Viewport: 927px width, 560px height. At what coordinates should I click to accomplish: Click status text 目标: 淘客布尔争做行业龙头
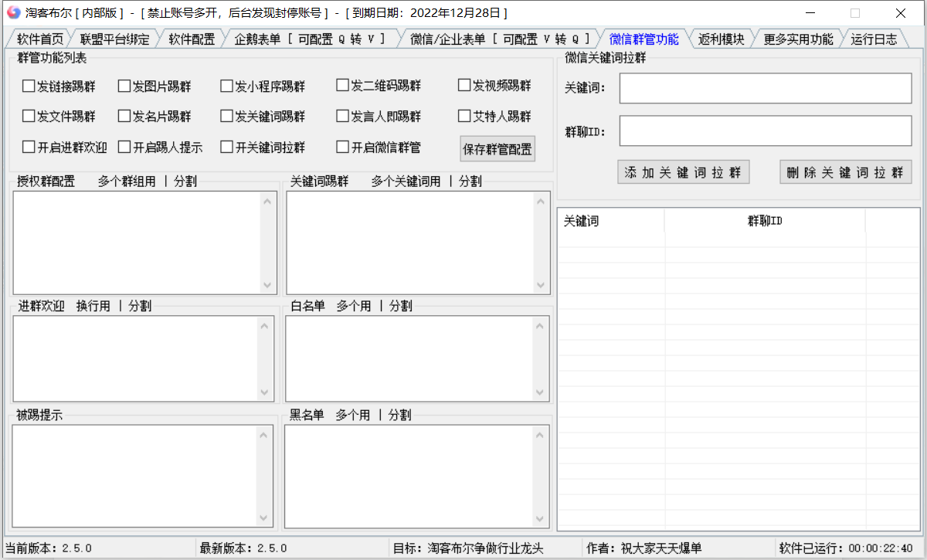pos(469,548)
